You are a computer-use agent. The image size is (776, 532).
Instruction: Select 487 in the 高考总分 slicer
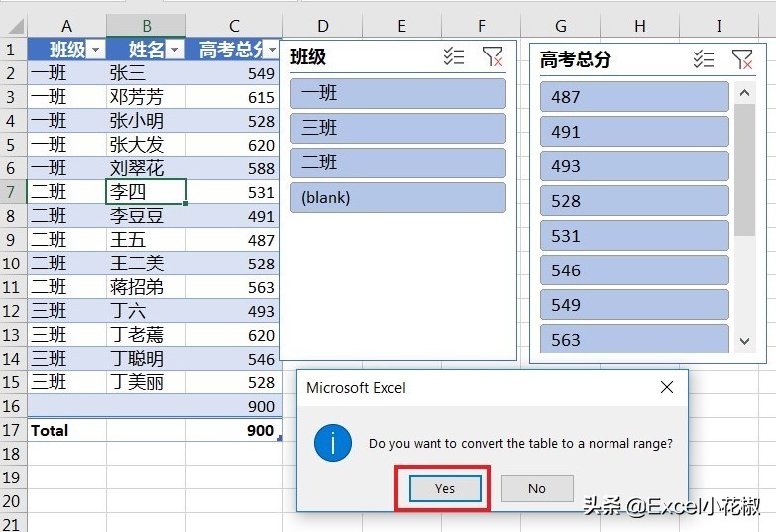[634, 96]
